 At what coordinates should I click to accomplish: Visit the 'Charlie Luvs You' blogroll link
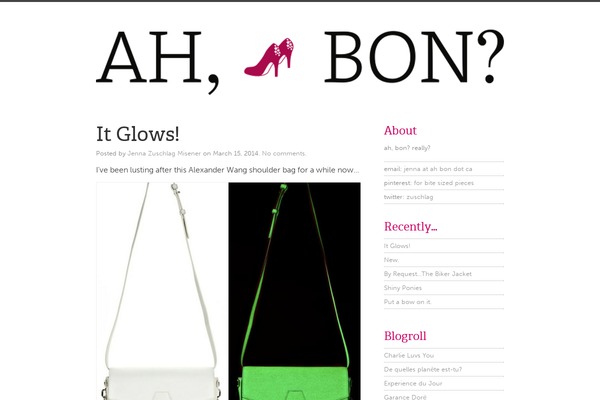pos(409,356)
